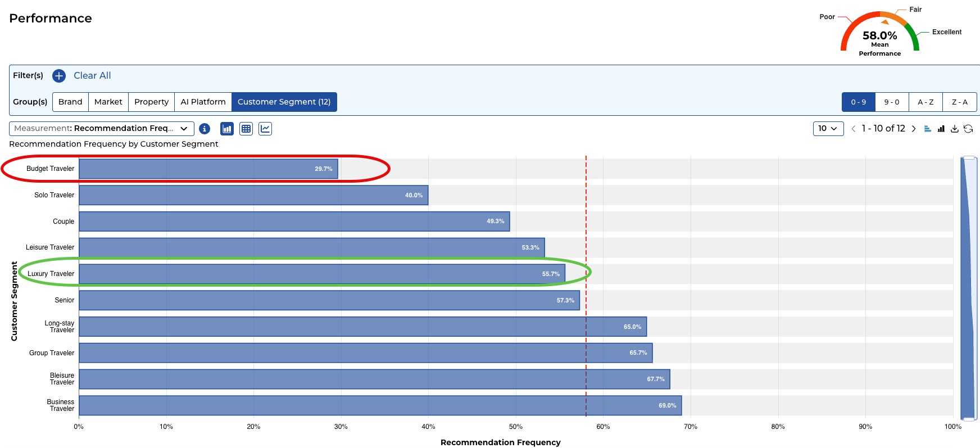980x448 pixels.
Task: Open the rows-per-page dropdown showing 10
Action: pyautogui.click(x=828, y=129)
